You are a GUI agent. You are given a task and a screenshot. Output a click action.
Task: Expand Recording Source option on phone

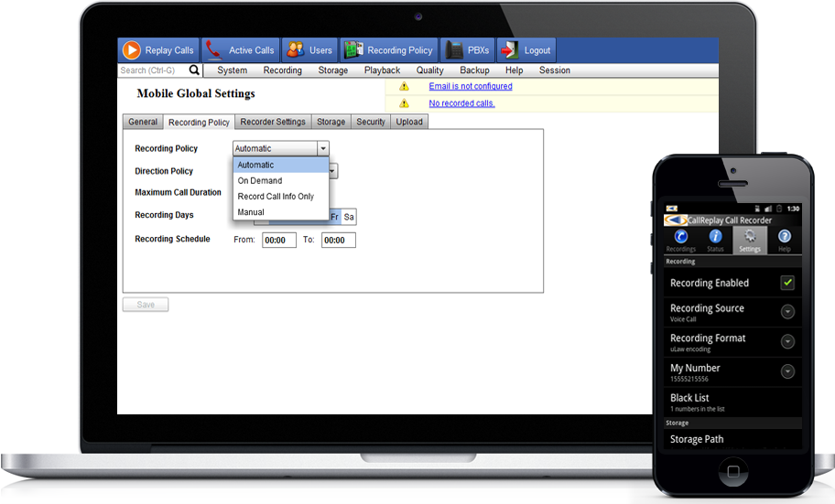(x=787, y=311)
